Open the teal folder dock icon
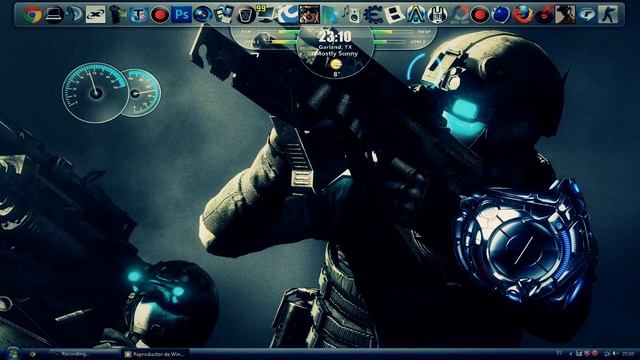This screenshot has height=360, width=640. (330, 15)
